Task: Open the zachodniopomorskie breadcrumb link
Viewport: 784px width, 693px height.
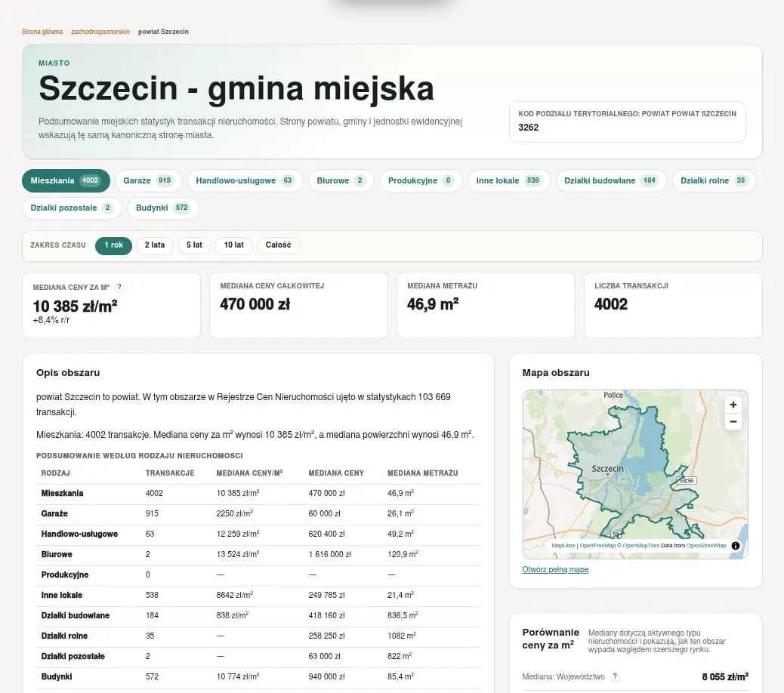Action: [100, 32]
